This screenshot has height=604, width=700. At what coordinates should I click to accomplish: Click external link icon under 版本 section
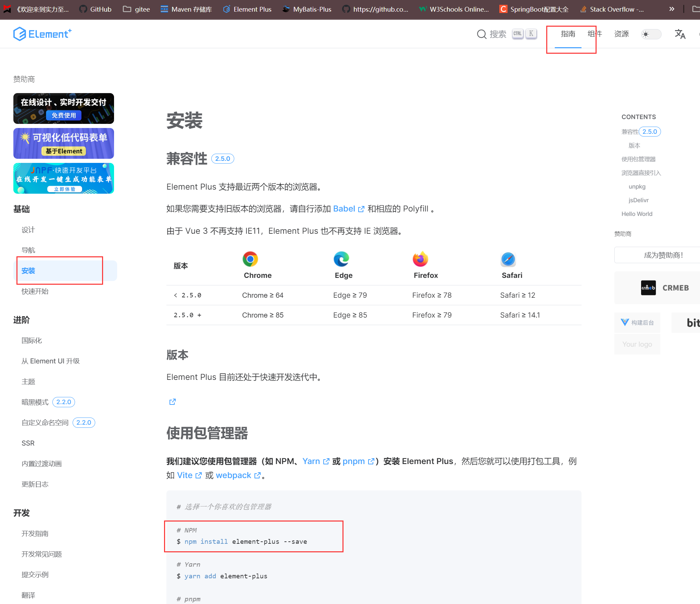(x=173, y=402)
